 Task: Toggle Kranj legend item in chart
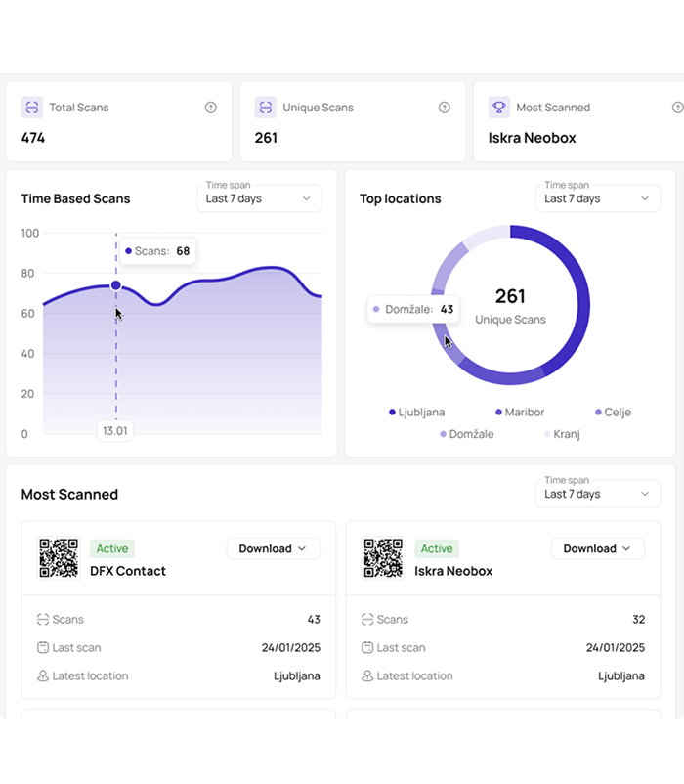click(x=561, y=434)
